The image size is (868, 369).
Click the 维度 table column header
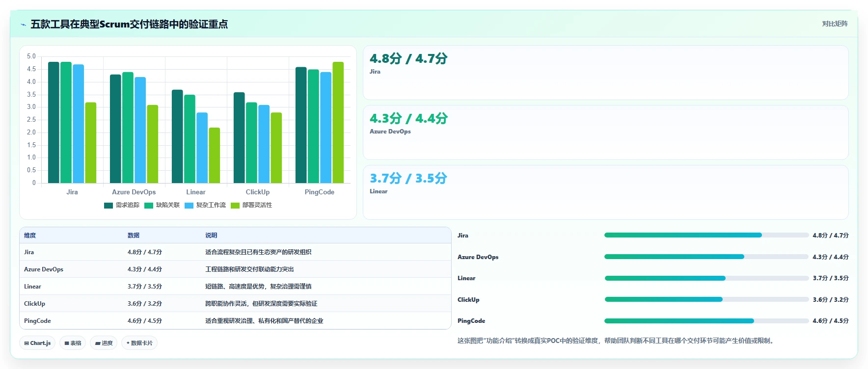click(x=30, y=236)
